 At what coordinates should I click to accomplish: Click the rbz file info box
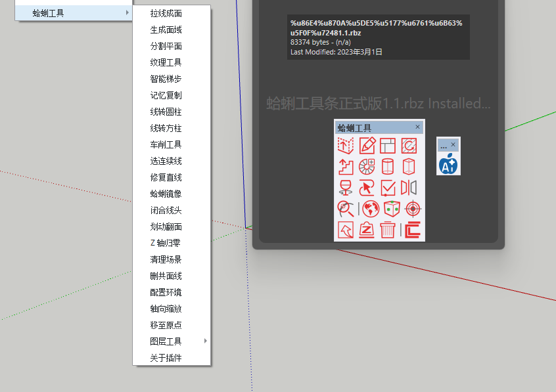pos(378,37)
